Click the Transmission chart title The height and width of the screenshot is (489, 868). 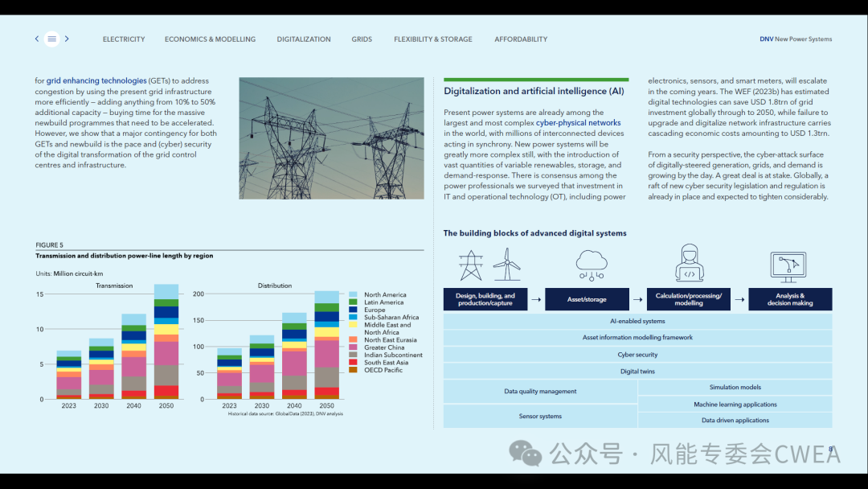click(114, 286)
